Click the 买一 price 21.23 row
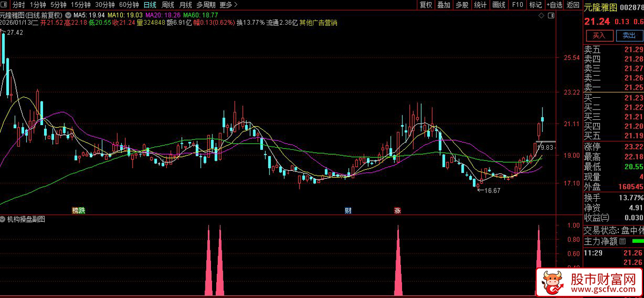The image size is (644, 298). [x=613, y=98]
